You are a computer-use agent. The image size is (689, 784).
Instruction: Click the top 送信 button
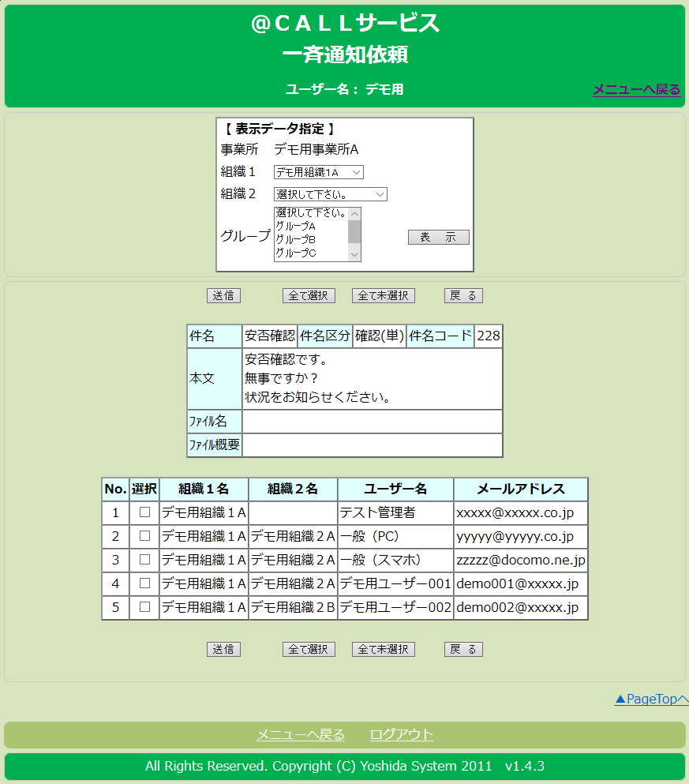pos(223,295)
